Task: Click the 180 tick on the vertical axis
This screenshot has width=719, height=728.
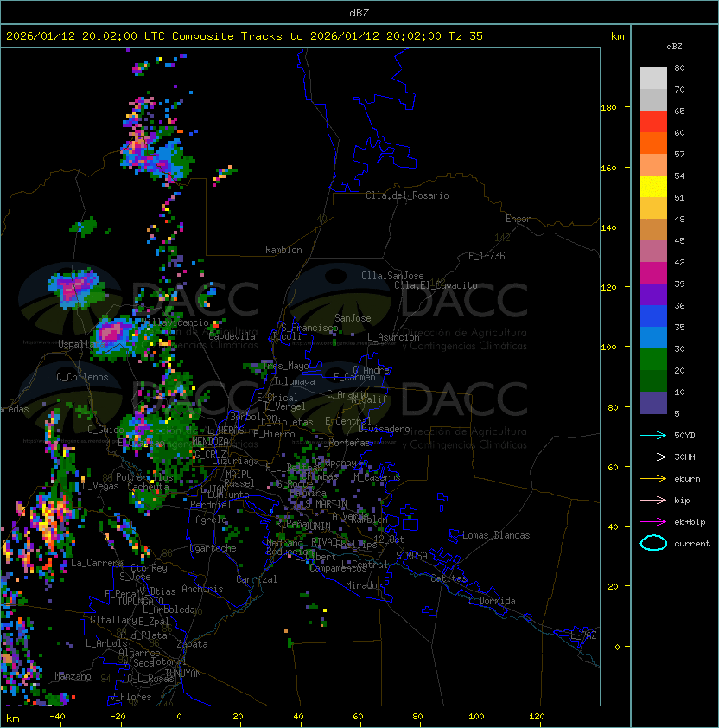Action: (x=608, y=108)
